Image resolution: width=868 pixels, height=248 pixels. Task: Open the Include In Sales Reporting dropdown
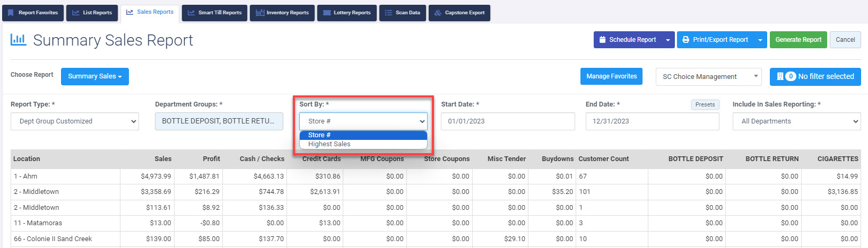[x=796, y=121]
